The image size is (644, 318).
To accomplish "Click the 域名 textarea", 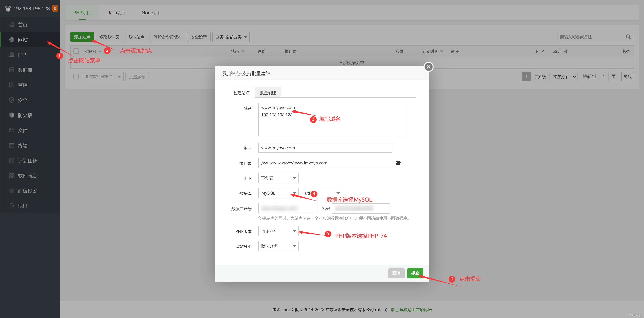I will click(332, 119).
